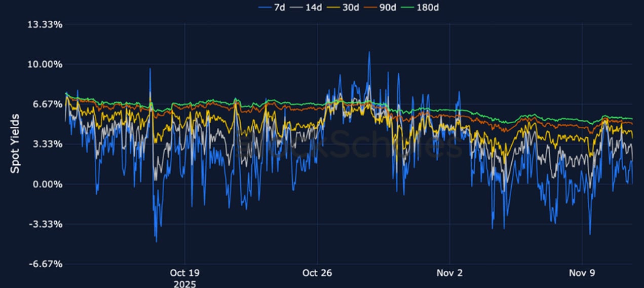Toggle the 7d series in the legend
This screenshot has height=288, width=644.
(x=281, y=7)
